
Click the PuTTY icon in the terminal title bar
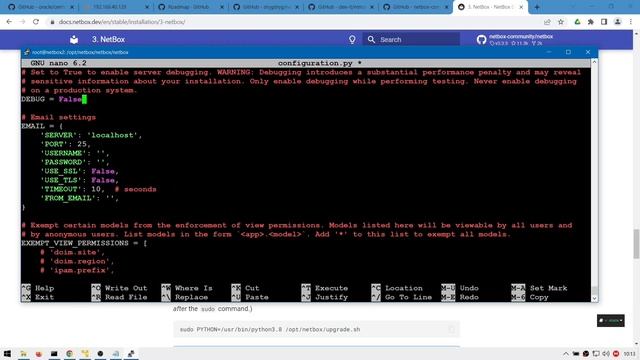pyautogui.click(x=27, y=52)
